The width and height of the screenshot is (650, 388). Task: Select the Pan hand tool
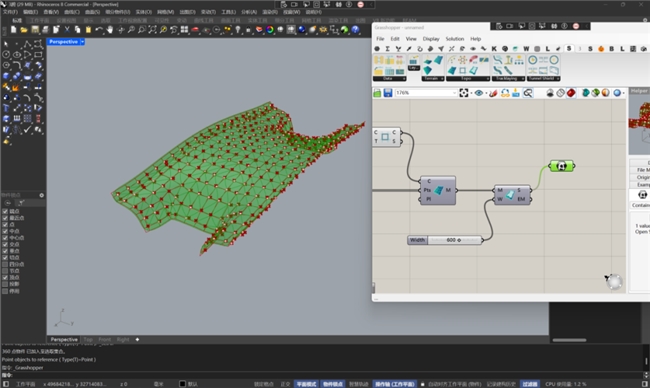tap(109, 29)
